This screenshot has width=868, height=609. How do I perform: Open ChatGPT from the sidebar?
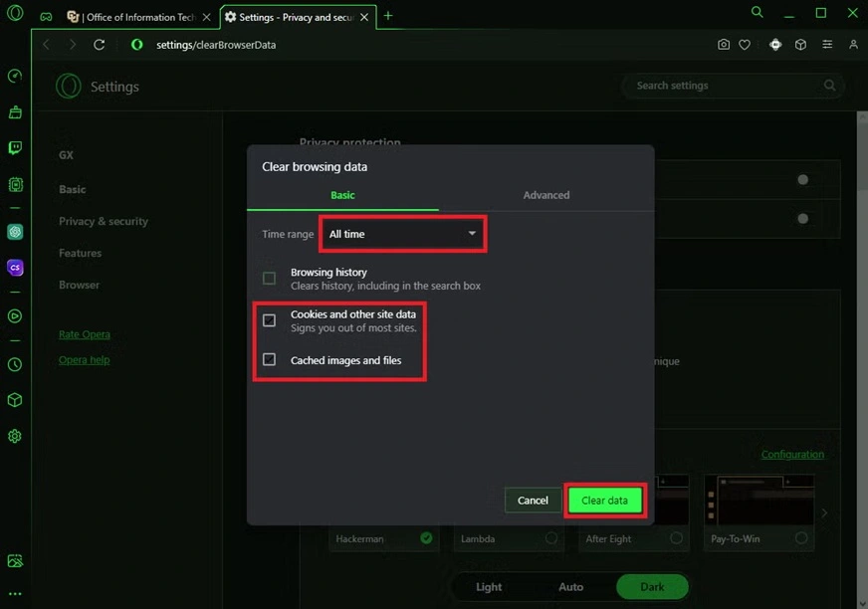(x=15, y=232)
